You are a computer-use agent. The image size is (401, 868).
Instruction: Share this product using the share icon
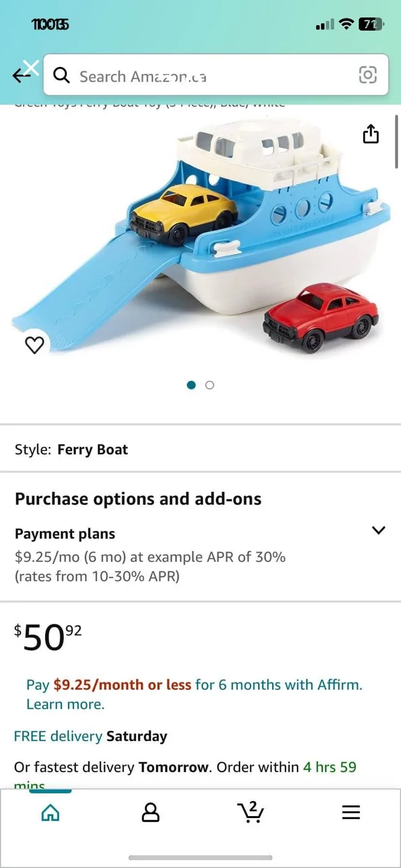[x=371, y=135]
